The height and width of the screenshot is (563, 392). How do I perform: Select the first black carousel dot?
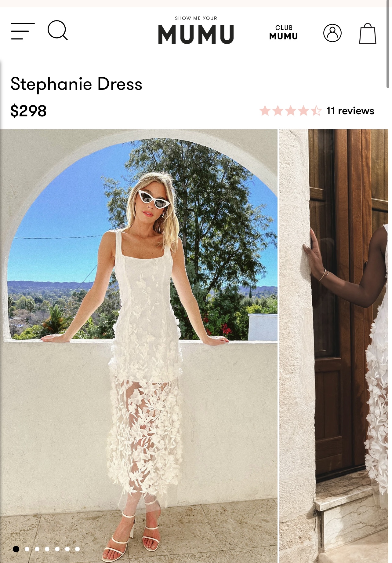[16, 549]
